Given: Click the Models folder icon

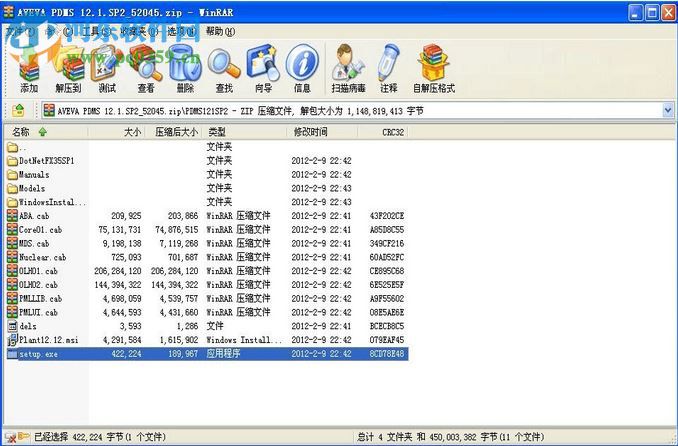Looking at the screenshot, I should tap(13, 189).
